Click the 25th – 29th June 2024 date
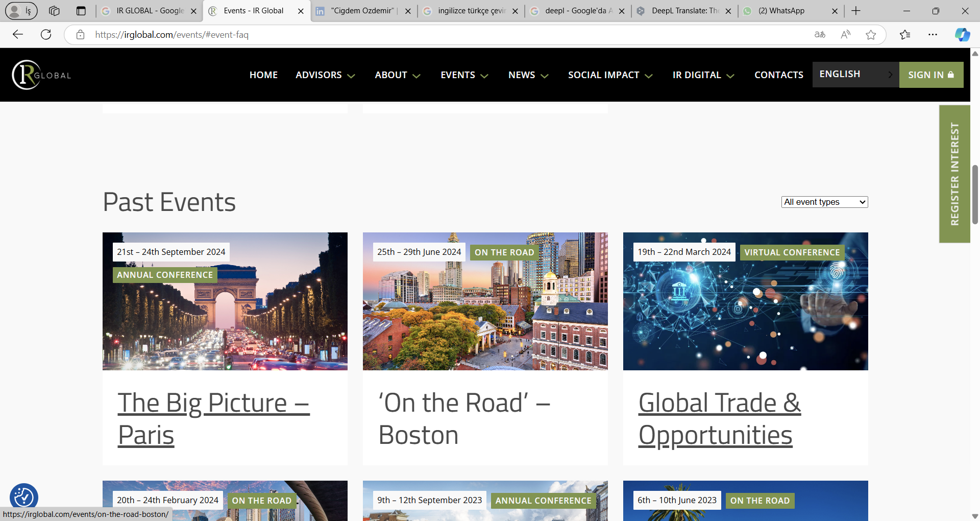Viewport: 980px width, 521px height. (419, 252)
